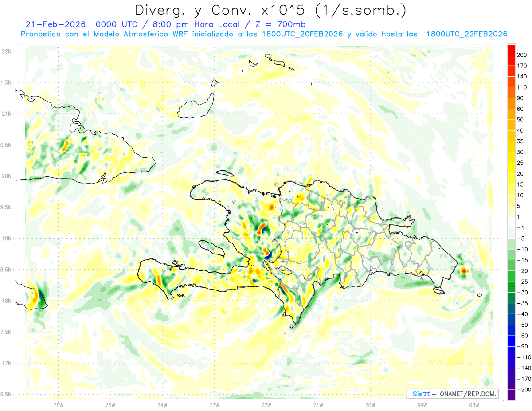
Task: Click the positive "170" color scale value
Action: pyautogui.click(x=522, y=66)
